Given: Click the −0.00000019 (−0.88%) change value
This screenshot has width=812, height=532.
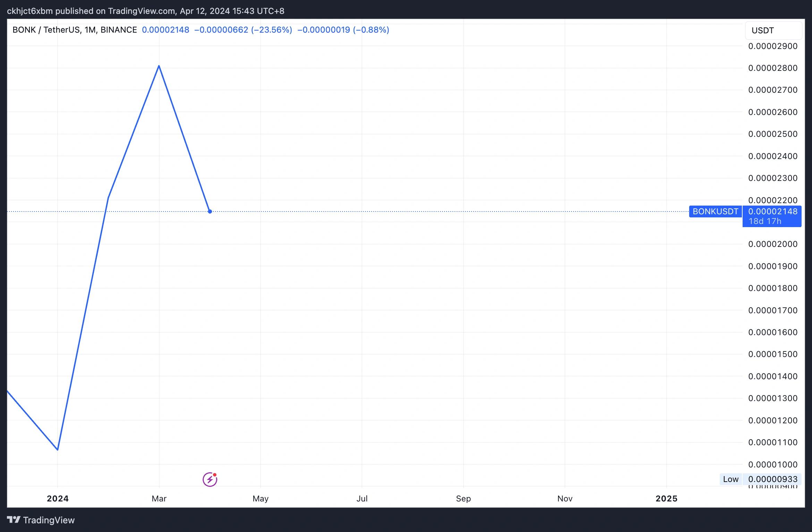Looking at the screenshot, I should pyautogui.click(x=343, y=30).
